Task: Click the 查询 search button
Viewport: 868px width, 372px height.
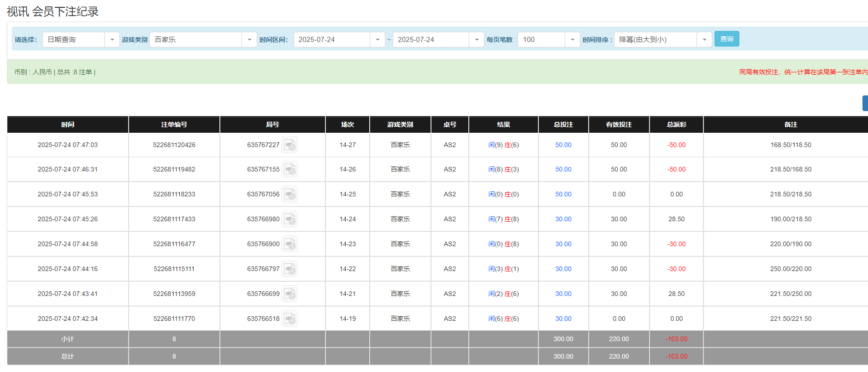Action: coord(726,39)
